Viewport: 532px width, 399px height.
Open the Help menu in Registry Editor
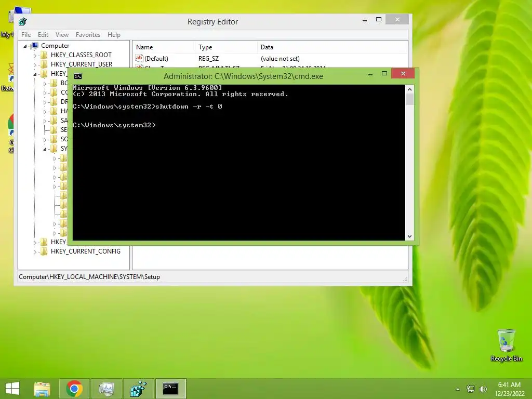tap(114, 35)
